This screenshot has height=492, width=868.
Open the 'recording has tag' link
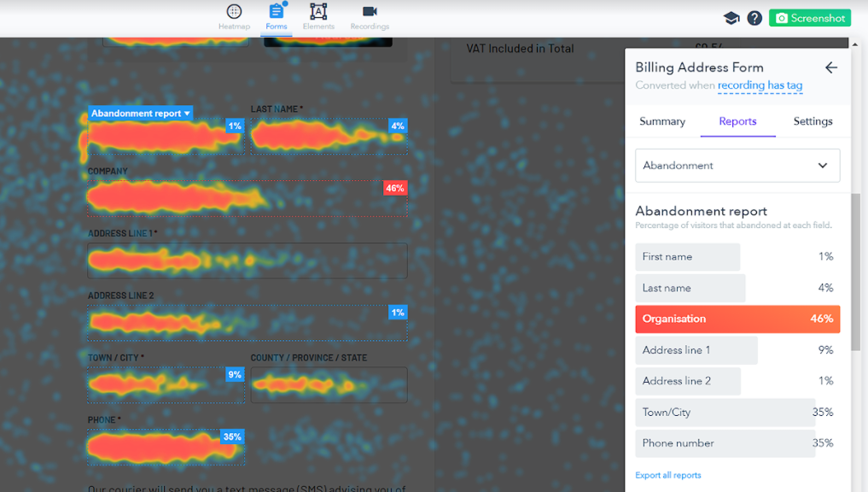pyautogui.click(x=760, y=85)
